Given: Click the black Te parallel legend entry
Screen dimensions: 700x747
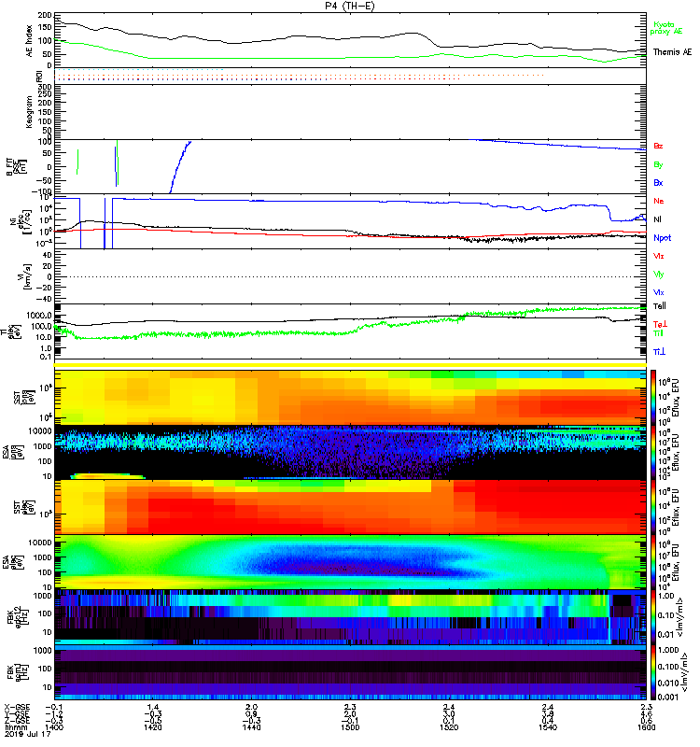Looking at the screenshot, I should tap(660, 306).
